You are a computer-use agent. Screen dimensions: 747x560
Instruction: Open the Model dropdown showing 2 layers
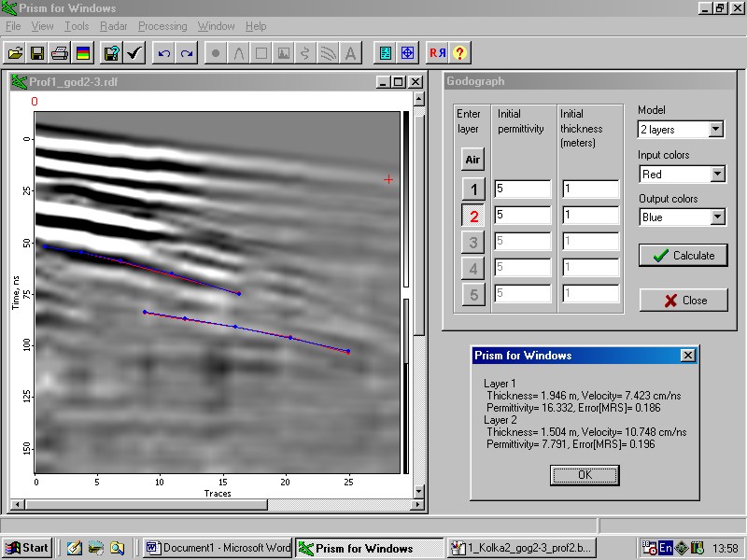(x=681, y=130)
